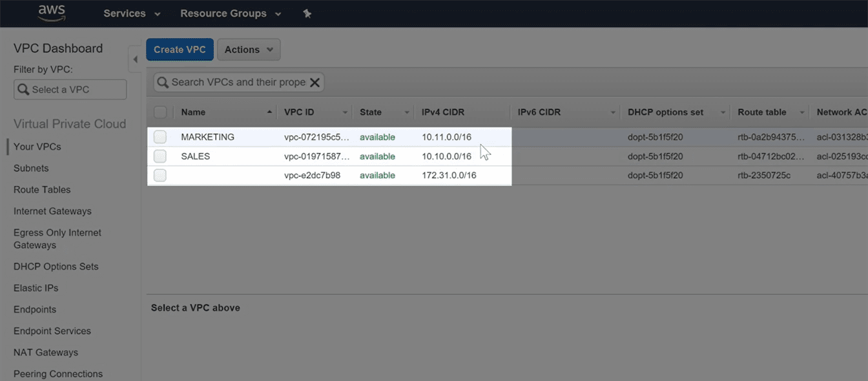Toggle the select-all header checkbox
The height and width of the screenshot is (381, 868).
click(x=160, y=112)
